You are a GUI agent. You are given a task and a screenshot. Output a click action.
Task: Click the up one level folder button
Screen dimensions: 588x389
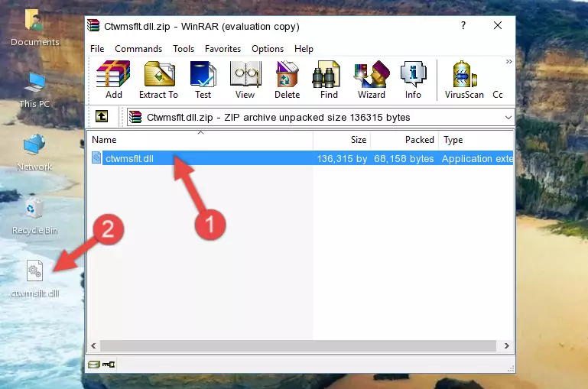coord(102,117)
